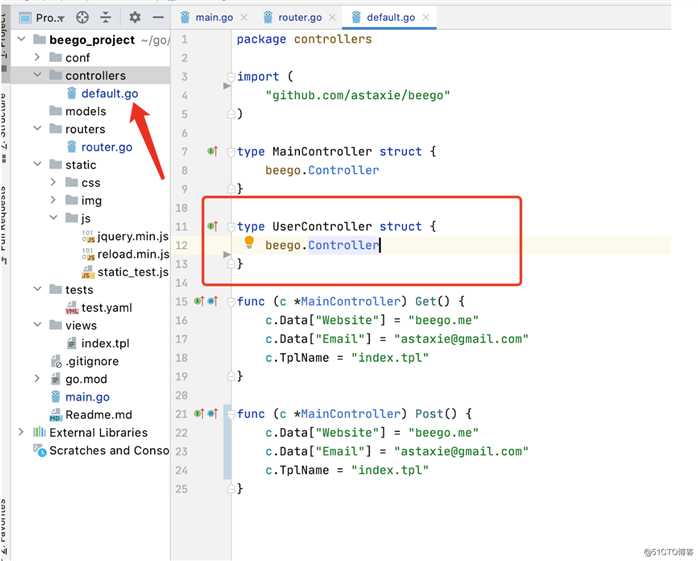Expand the go.mod node
698x561 pixels.
coord(37,379)
